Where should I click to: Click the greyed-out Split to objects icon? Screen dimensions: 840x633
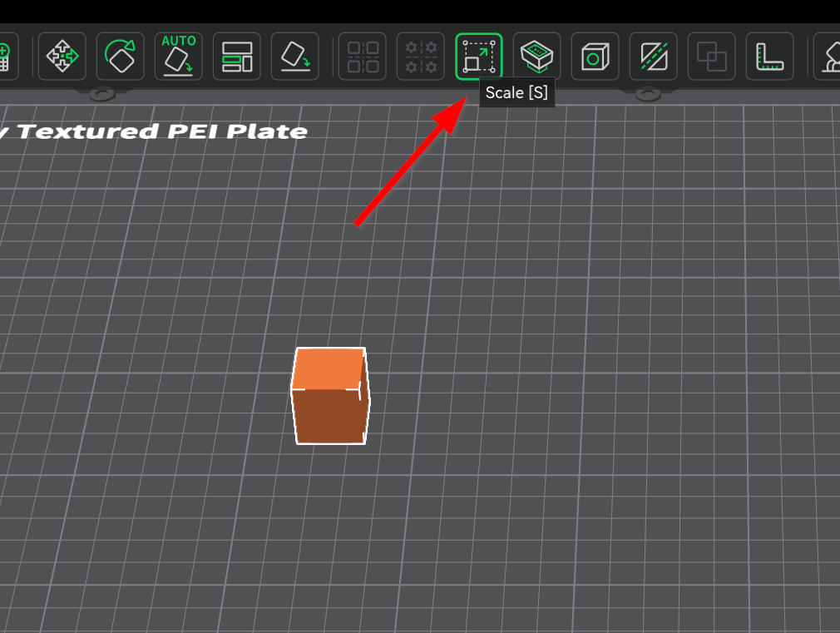[363, 57]
